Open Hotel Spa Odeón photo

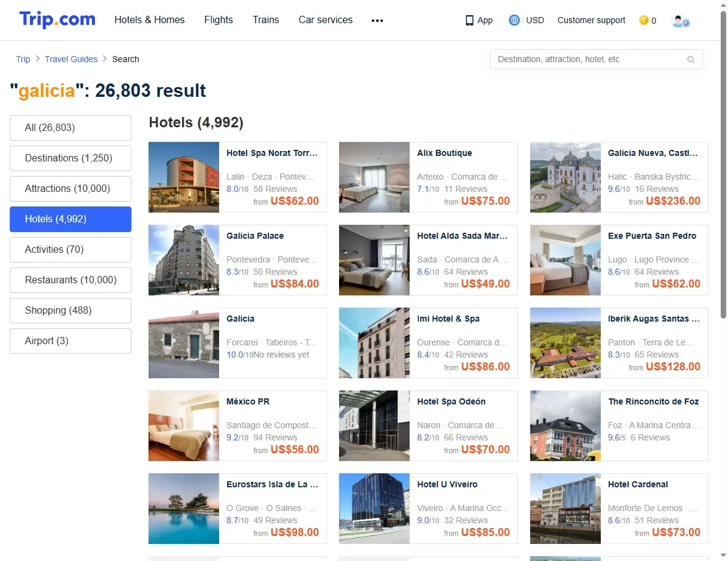(374, 426)
